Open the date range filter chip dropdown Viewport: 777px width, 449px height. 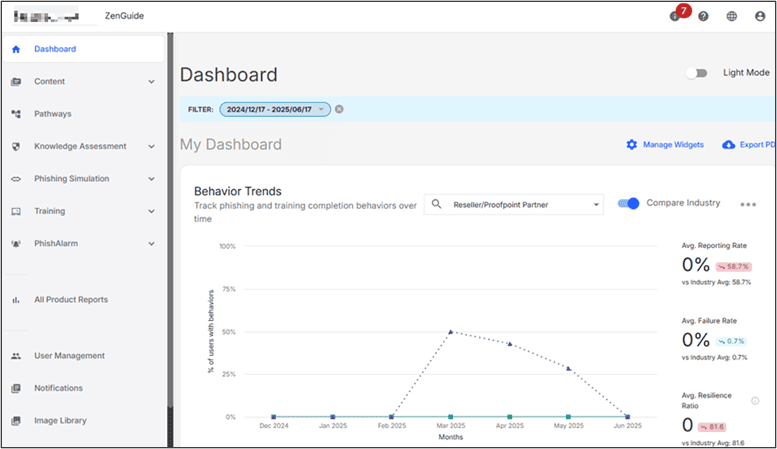point(322,109)
